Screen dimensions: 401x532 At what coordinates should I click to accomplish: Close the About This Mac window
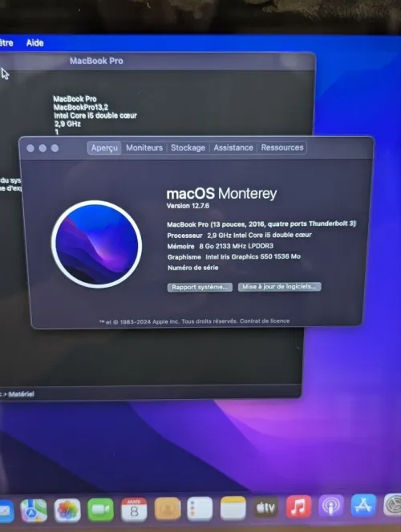pos(30,148)
